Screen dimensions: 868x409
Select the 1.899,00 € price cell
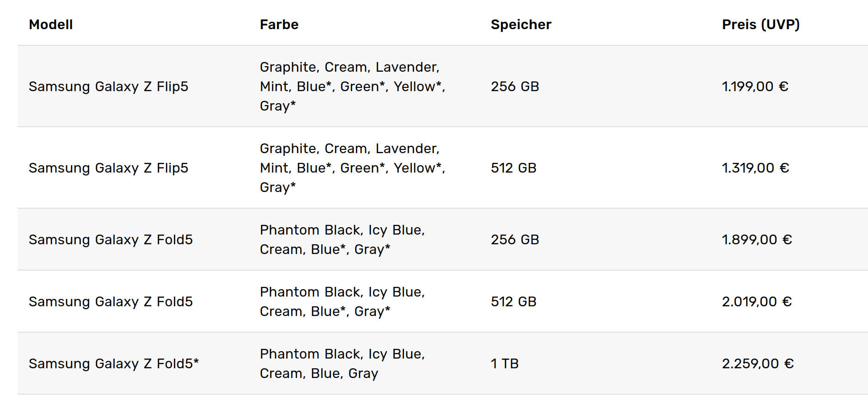(757, 240)
